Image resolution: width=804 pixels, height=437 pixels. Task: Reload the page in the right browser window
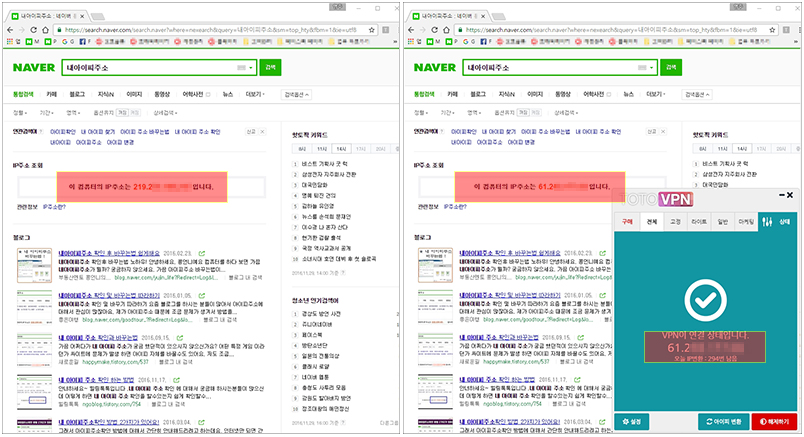pyautogui.click(x=434, y=30)
